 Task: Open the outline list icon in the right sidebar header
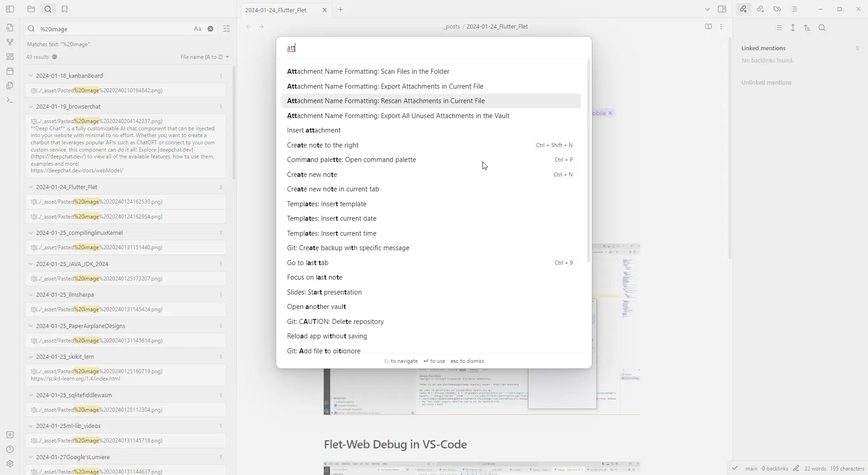(794, 9)
